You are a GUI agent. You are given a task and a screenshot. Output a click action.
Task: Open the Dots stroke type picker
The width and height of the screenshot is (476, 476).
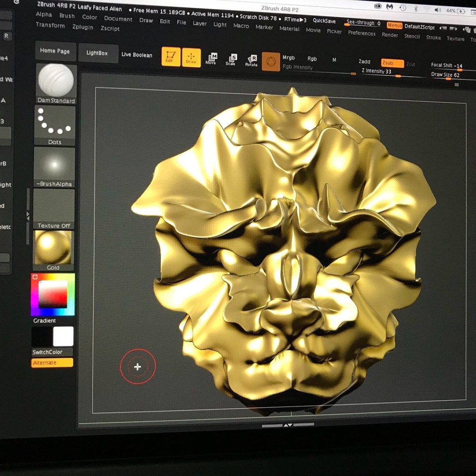(x=54, y=126)
